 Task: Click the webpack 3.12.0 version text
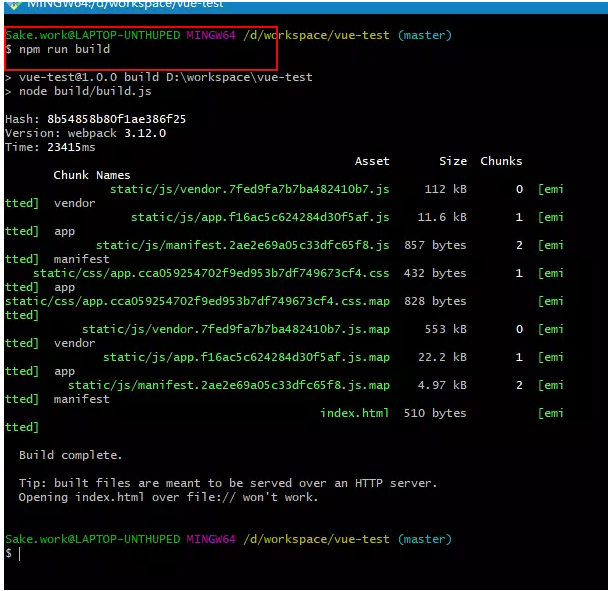pyautogui.click(x=117, y=133)
